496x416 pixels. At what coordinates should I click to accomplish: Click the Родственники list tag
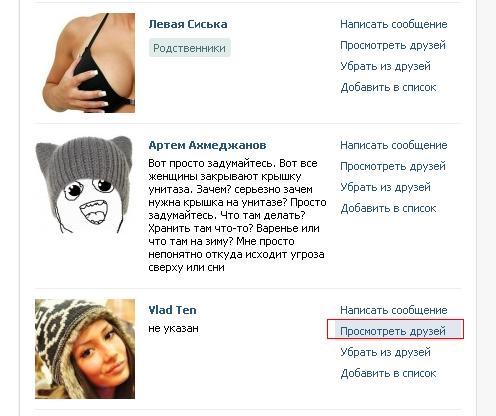[189, 48]
